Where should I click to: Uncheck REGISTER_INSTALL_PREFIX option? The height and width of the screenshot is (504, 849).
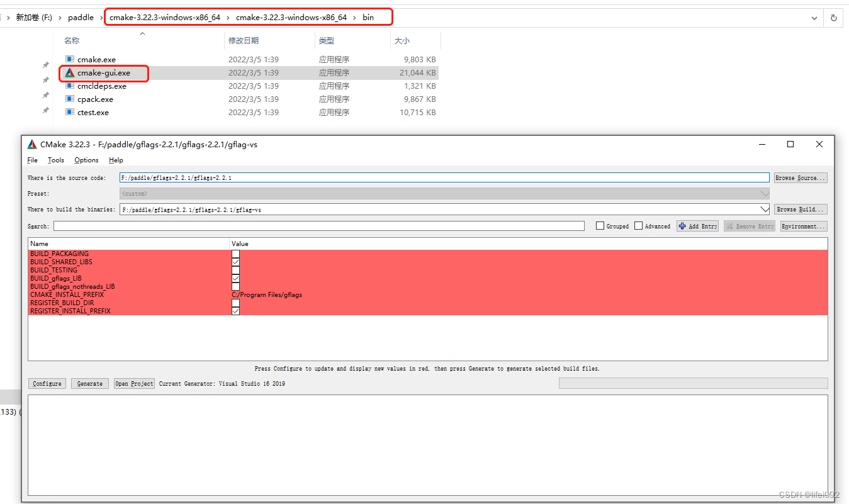(x=235, y=311)
